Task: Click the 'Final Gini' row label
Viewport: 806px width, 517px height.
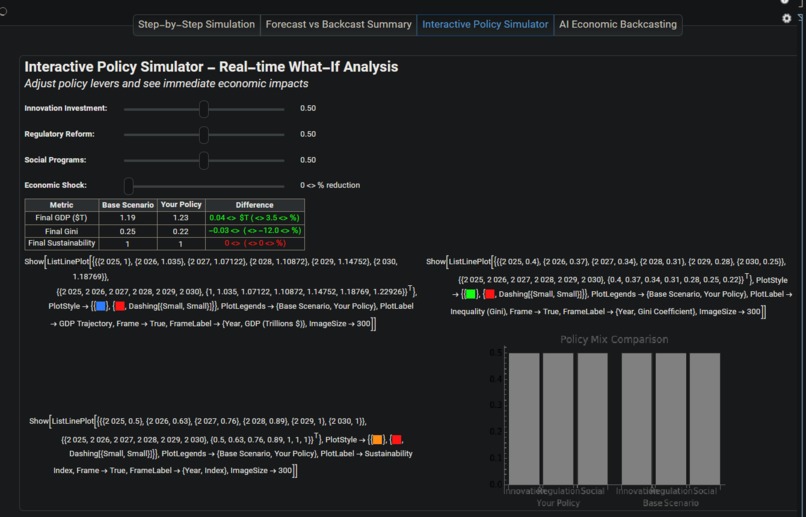Action: (x=62, y=231)
